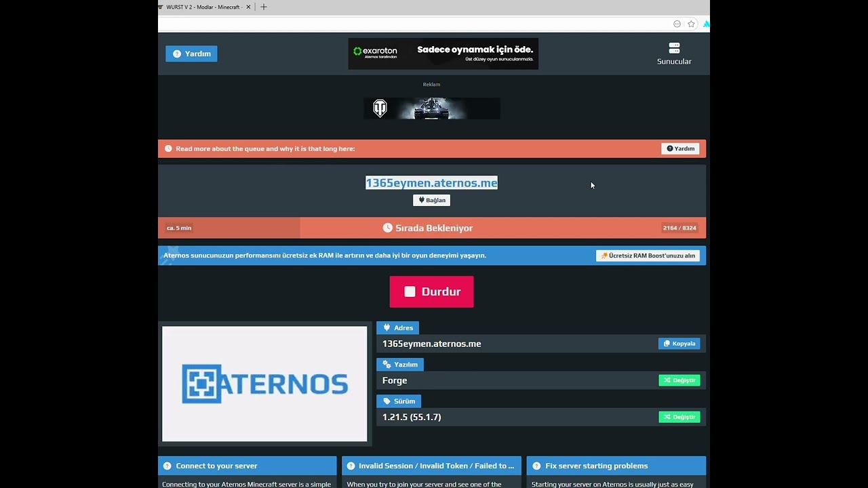Open the Yardım help button at top left
This screenshot has height=488, width=868.
[191, 54]
